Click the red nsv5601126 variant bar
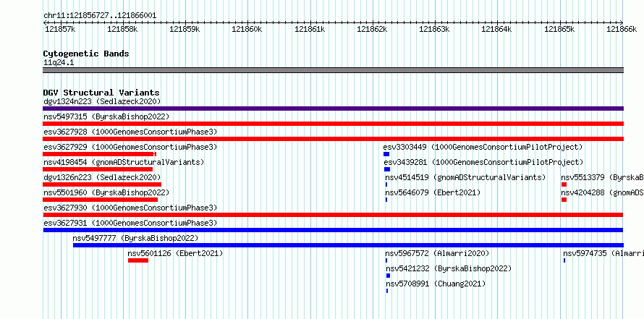Image resolution: width=644 pixels, height=319 pixels. click(138, 260)
